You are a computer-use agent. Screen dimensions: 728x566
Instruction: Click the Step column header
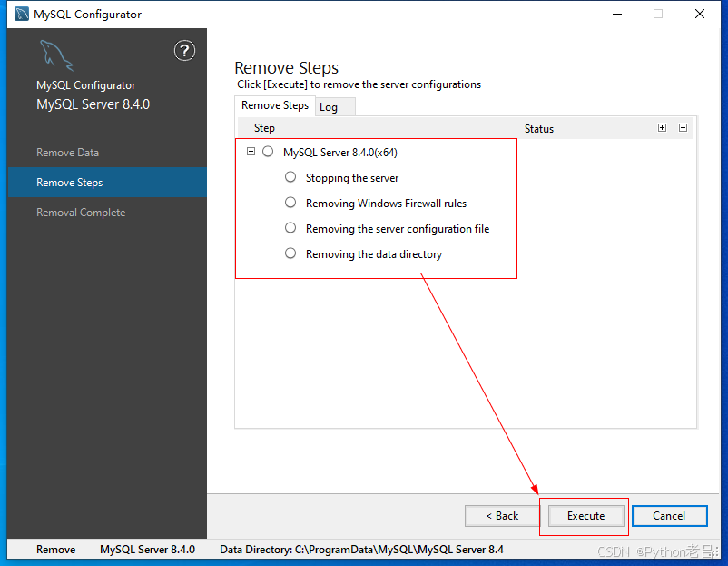(264, 128)
